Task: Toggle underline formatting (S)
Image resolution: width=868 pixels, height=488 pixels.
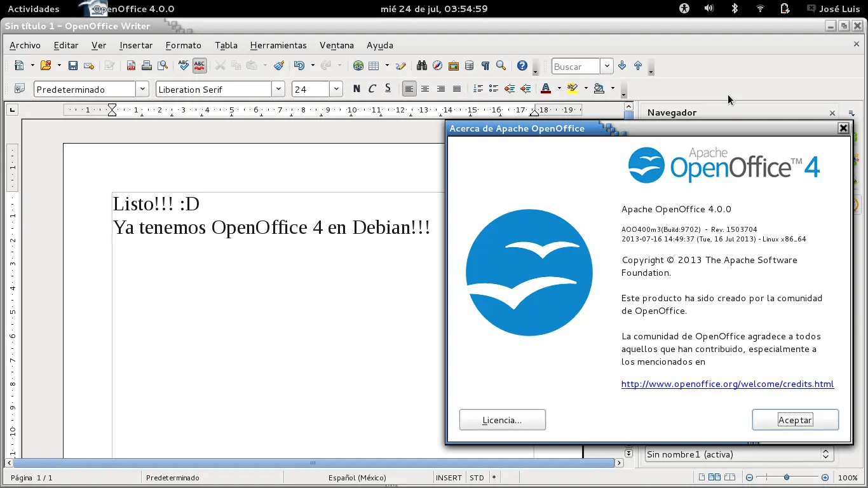Action: coord(388,89)
